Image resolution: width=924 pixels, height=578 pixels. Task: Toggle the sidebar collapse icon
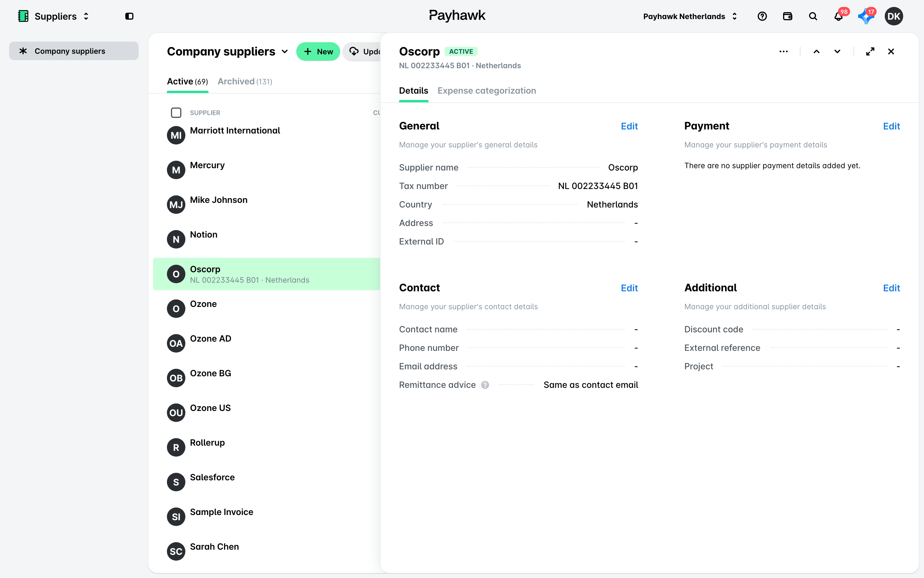click(x=129, y=16)
